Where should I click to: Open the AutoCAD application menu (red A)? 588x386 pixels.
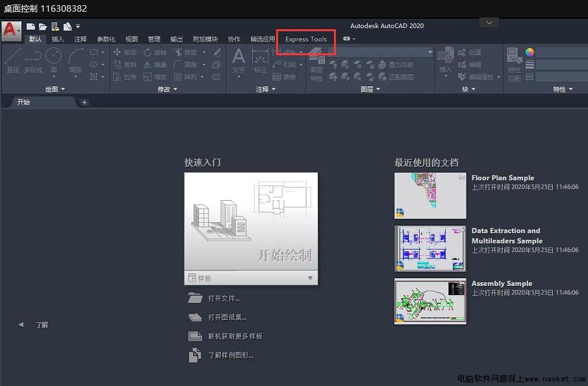point(11,31)
